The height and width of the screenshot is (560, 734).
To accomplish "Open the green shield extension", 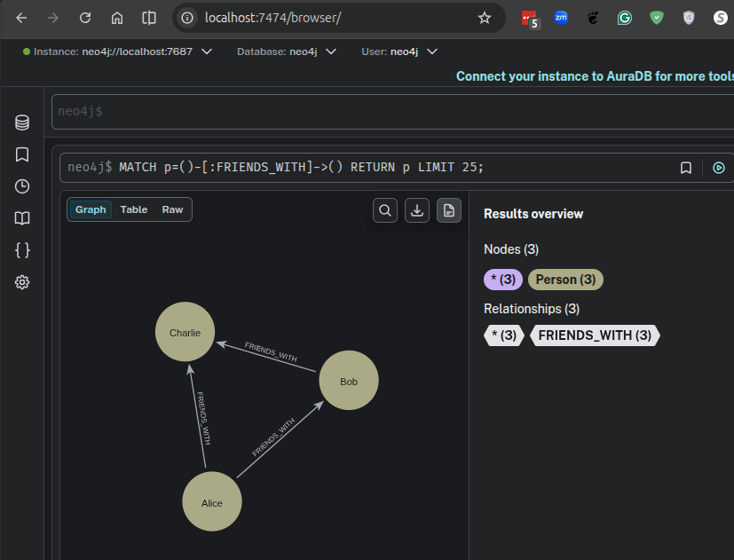I will pyautogui.click(x=656, y=18).
